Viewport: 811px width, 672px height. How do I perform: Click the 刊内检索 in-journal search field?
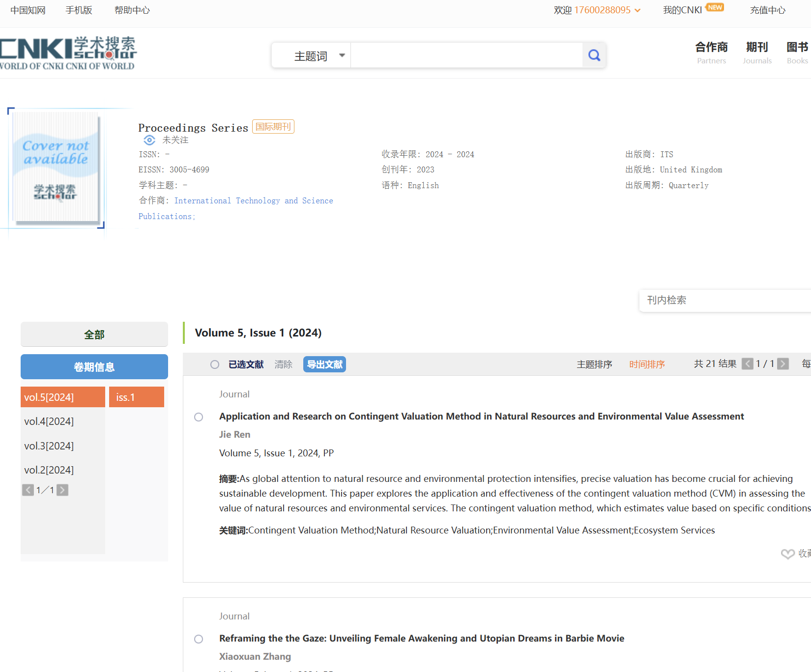723,300
